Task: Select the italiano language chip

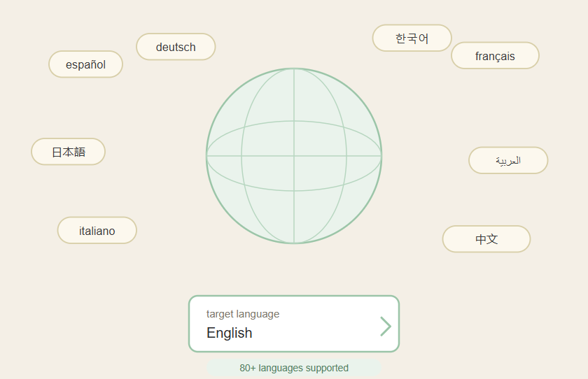Action: click(97, 230)
